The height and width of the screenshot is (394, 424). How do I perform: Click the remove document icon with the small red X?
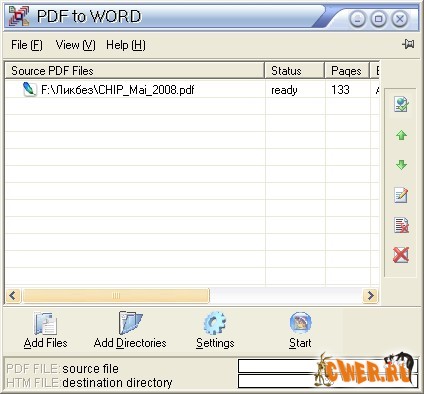401,225
